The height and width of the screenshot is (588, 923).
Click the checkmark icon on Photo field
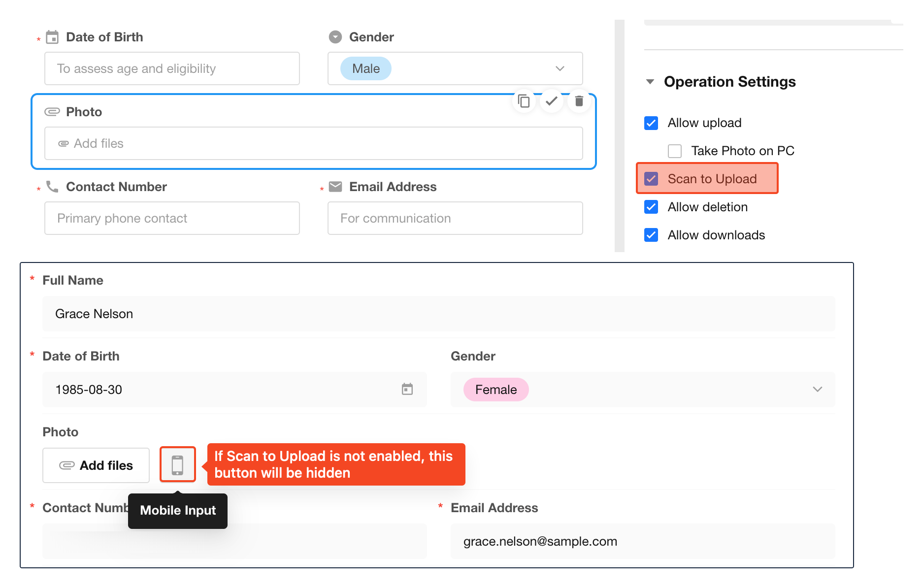551,101
